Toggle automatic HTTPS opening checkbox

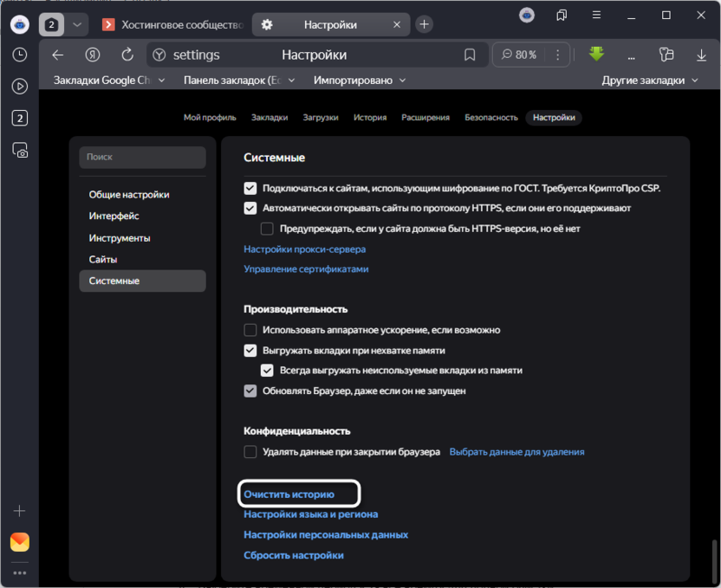click(250, 208)
